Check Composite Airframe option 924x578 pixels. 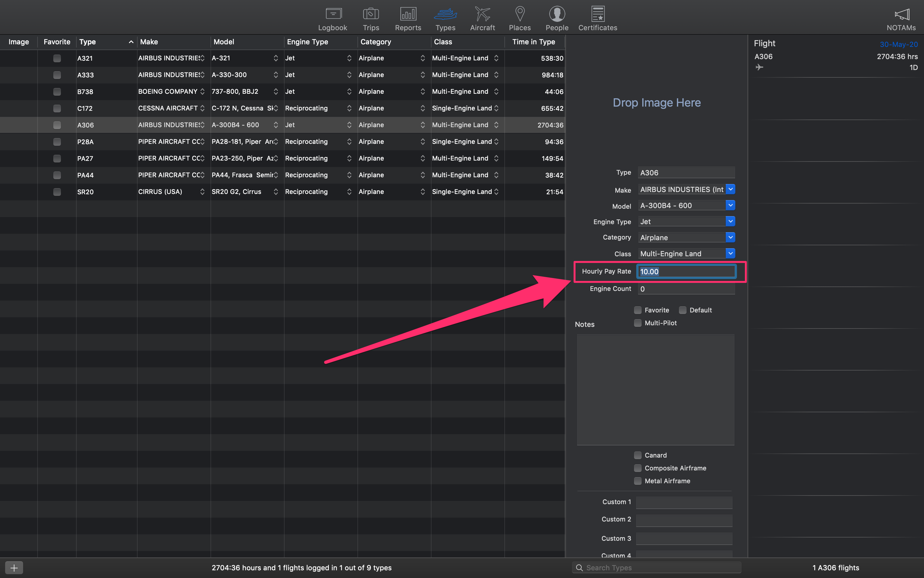[x=637, y=468]
